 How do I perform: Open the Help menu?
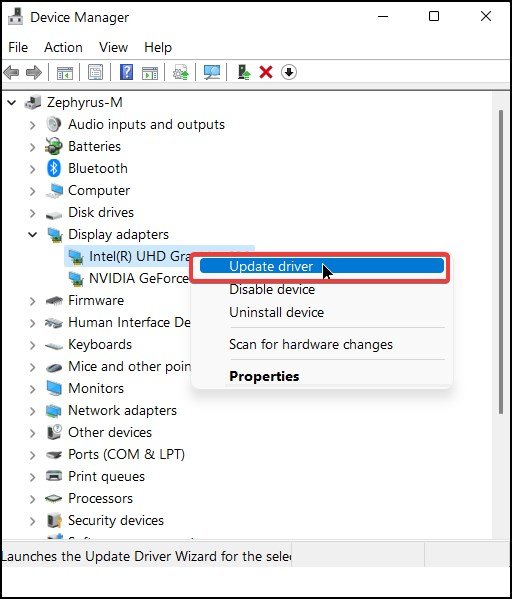point(158,47)
